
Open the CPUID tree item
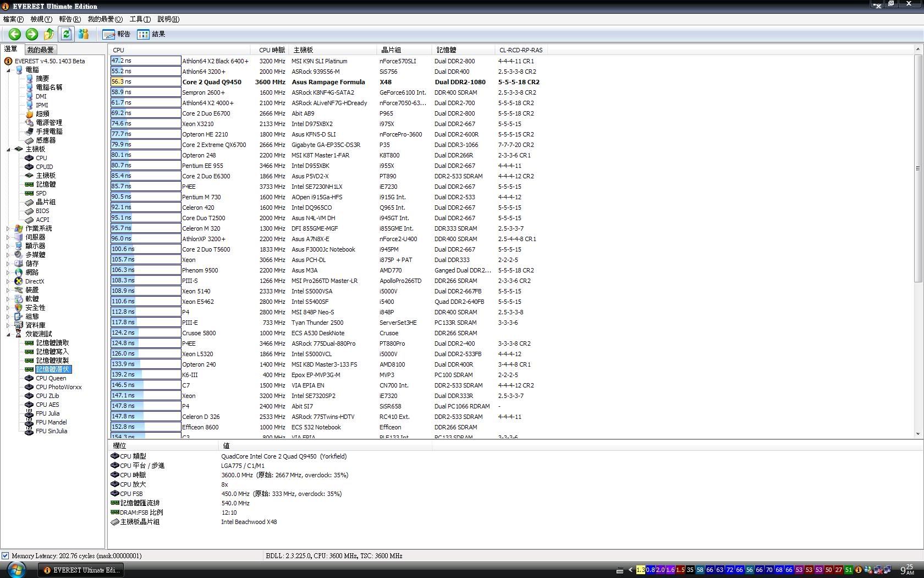[45, 167]
